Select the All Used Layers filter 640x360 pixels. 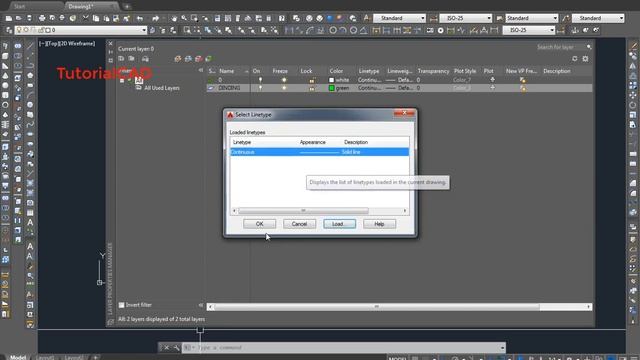tap(162, 88)
